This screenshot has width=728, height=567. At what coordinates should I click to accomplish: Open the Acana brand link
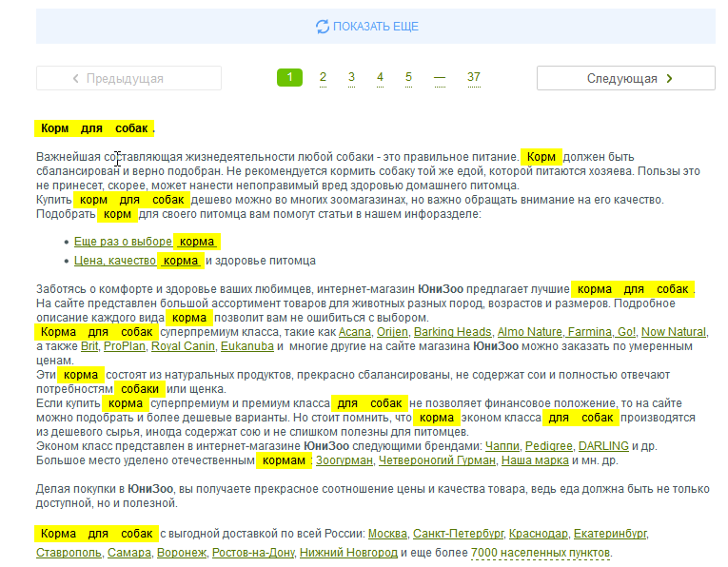click(x=355, y=332)
